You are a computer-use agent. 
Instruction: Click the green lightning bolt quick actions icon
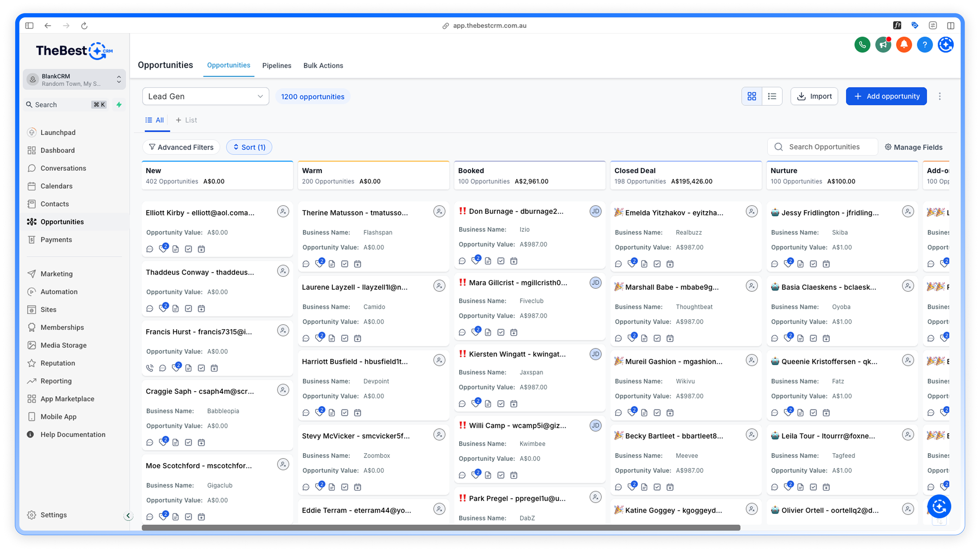[119, 105]
